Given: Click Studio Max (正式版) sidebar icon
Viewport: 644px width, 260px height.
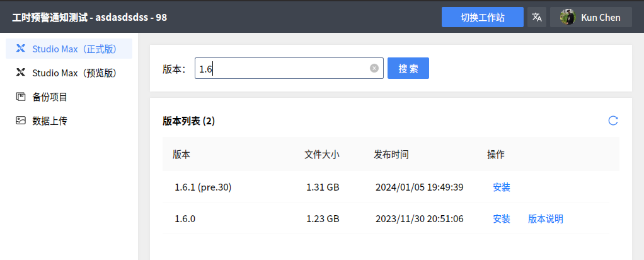Looking at the screenshot, I should coord(21,49).
